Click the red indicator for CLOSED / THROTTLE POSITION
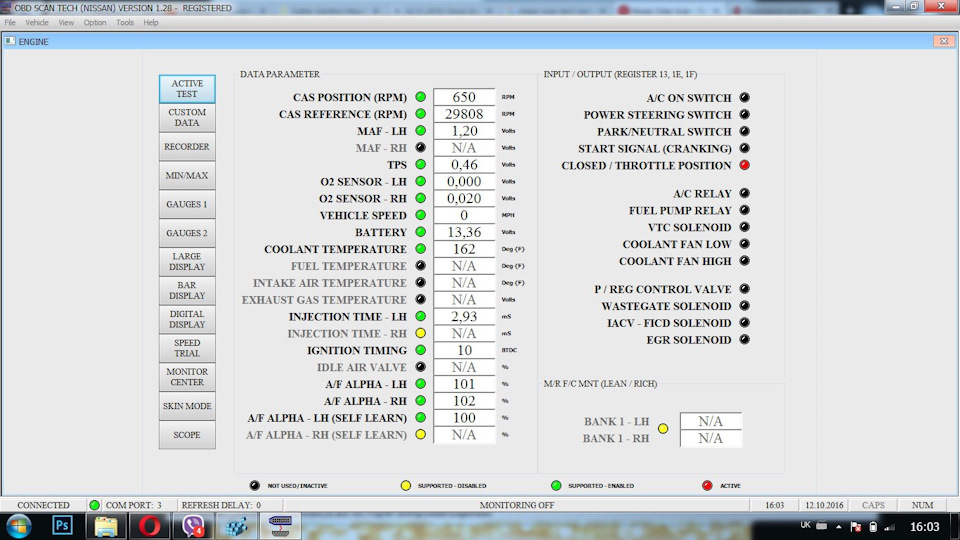The image size is (960, 540). point(744,165)
